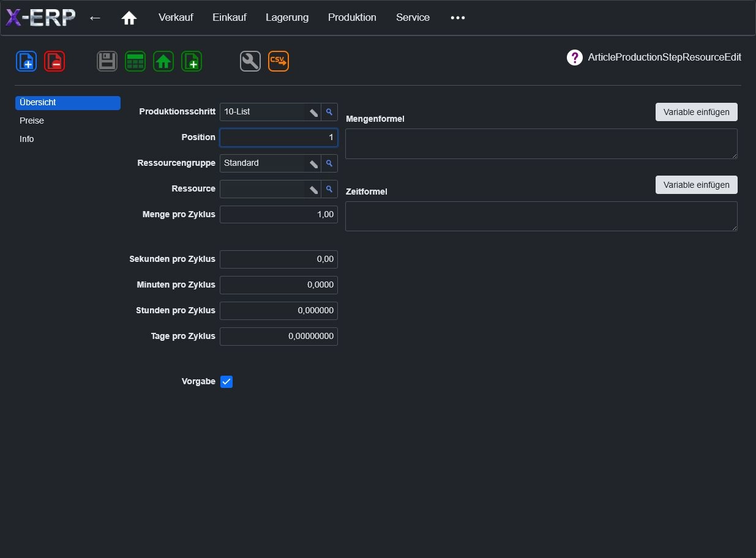
Task: Edit Produktionsschritt with pencil icon
Action: 313,112
